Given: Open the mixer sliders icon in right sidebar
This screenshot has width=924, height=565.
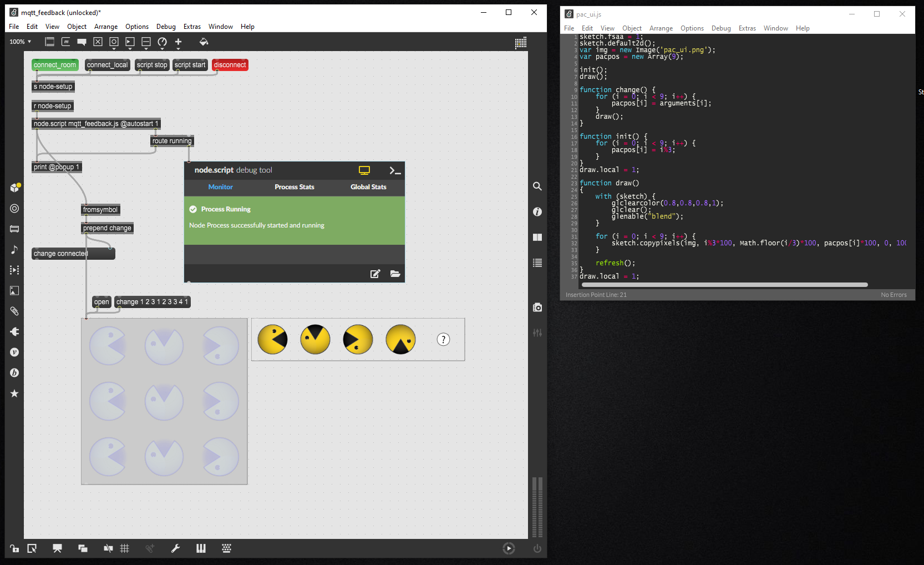Looking at the screenshot, I should (x=537, y=332).
